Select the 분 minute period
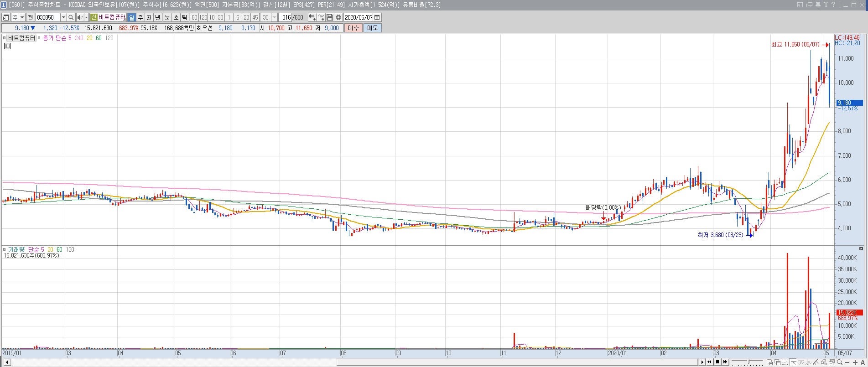The height and width of the screenshot is (367, 868). 167,17
